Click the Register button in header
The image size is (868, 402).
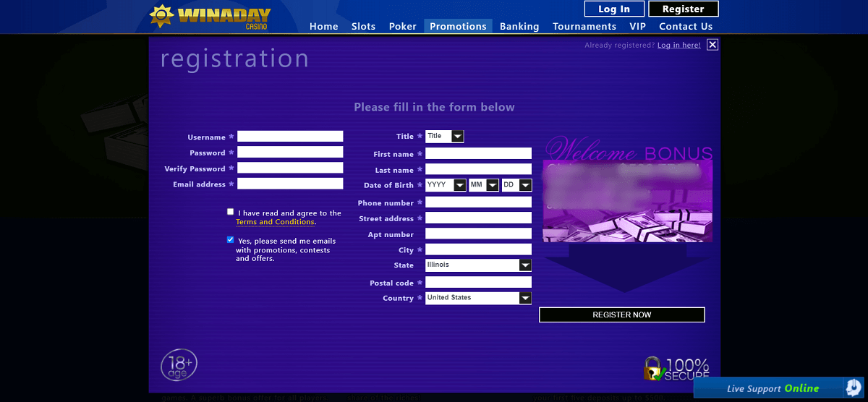683,9
